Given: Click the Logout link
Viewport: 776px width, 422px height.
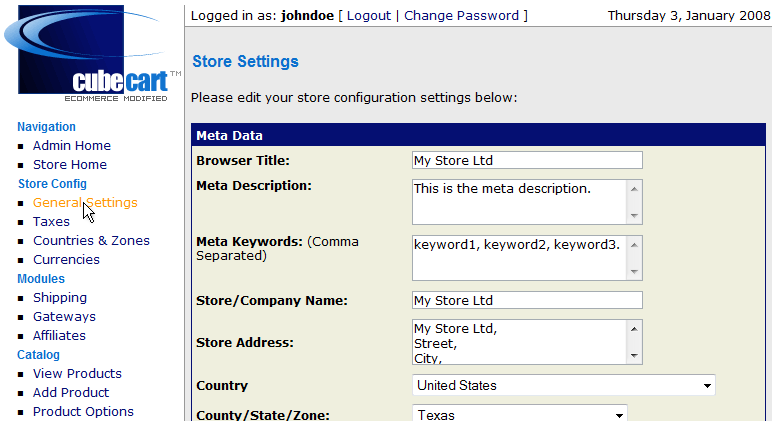Looking at the screenshot, I should click(x=369, y=16).
